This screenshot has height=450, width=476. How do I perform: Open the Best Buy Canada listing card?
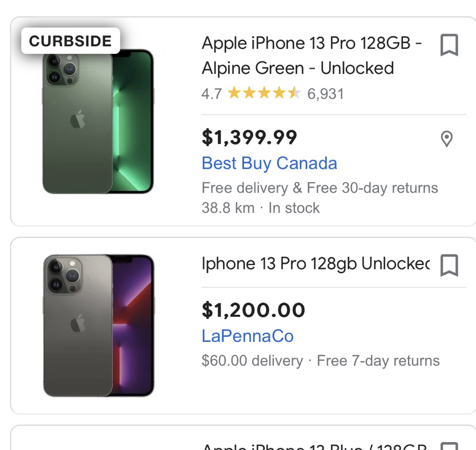coord(244,121)
